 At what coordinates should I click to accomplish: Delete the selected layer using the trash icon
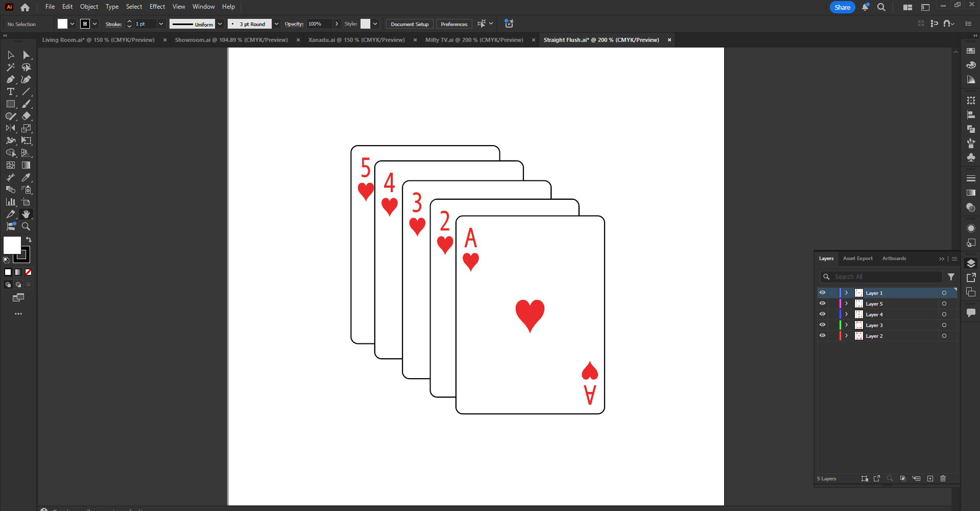coord(942,478)
